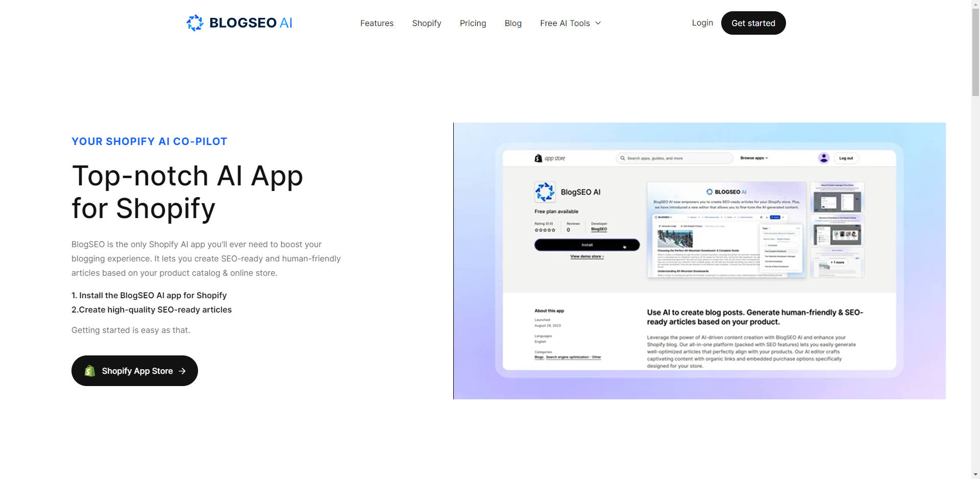Viewport: 980px width, 479px height.
Task: Expand the '+1 more' screenshots button
Action: point(837,261)
